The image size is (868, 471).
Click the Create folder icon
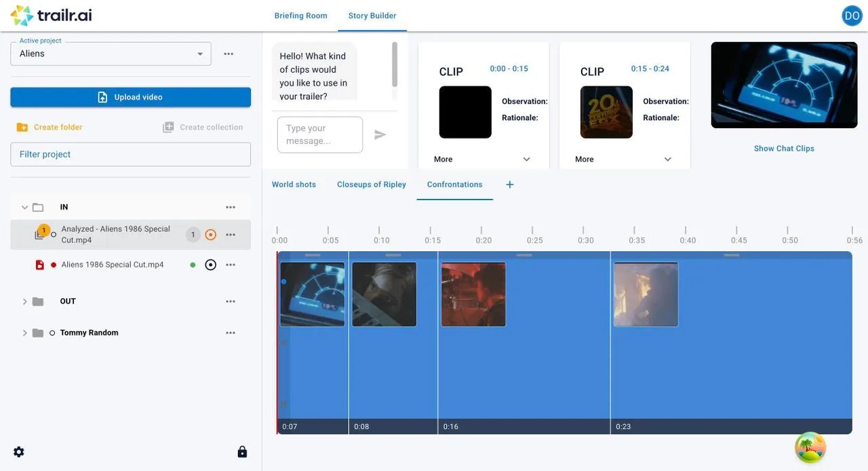(x=22, y=127)
